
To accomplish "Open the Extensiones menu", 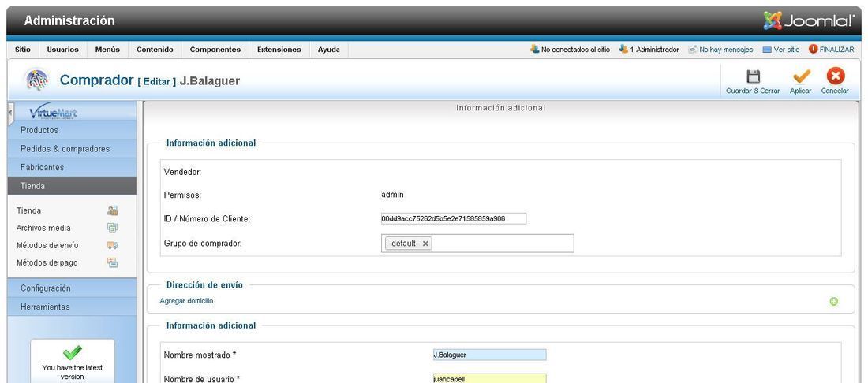I will coord(279,49).
